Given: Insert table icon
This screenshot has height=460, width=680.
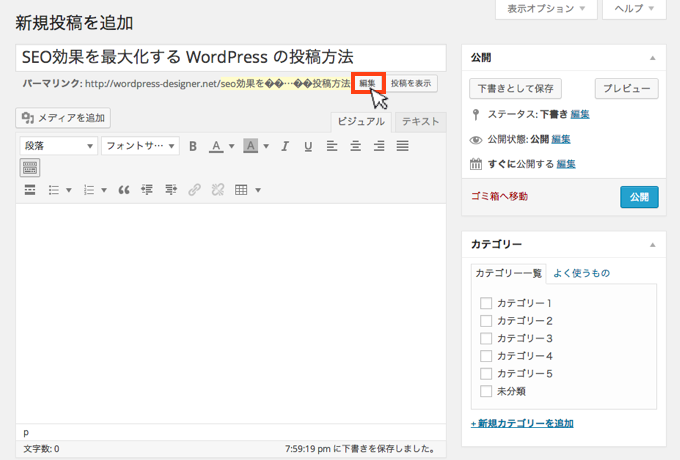Looking at the screenshot, I should [241, 190].
